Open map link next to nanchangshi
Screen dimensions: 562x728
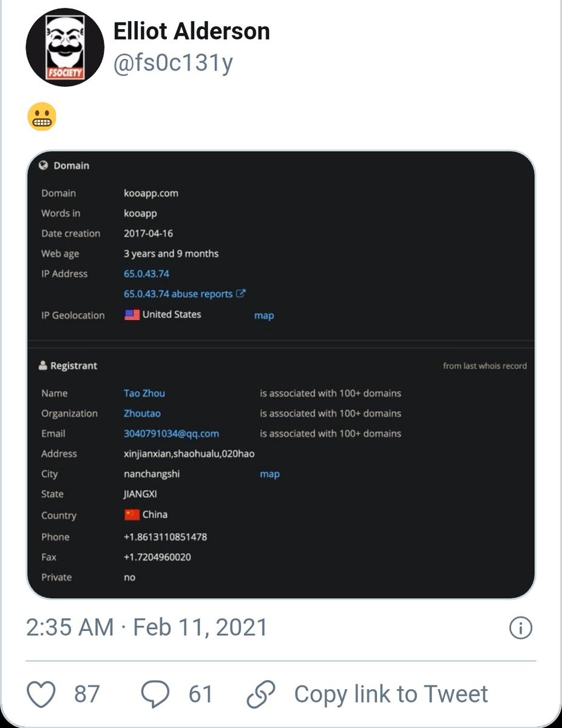269,474
